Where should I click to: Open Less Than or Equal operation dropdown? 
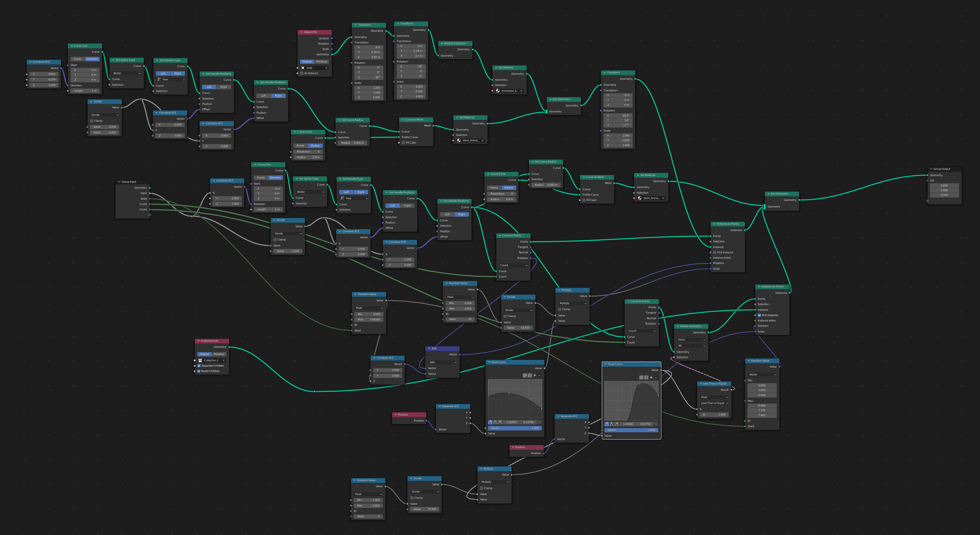pyautogui.click(x=714, y=403)
